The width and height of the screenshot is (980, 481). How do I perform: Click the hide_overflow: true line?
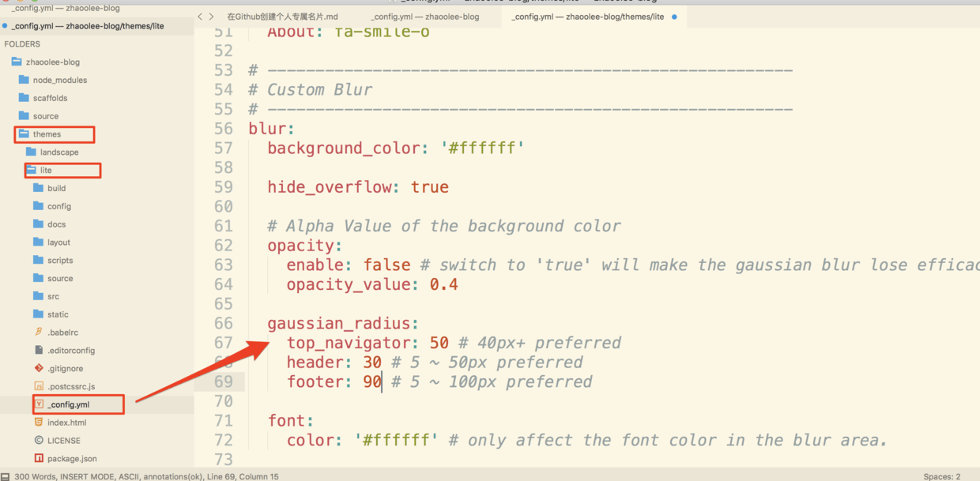[358, 187]
